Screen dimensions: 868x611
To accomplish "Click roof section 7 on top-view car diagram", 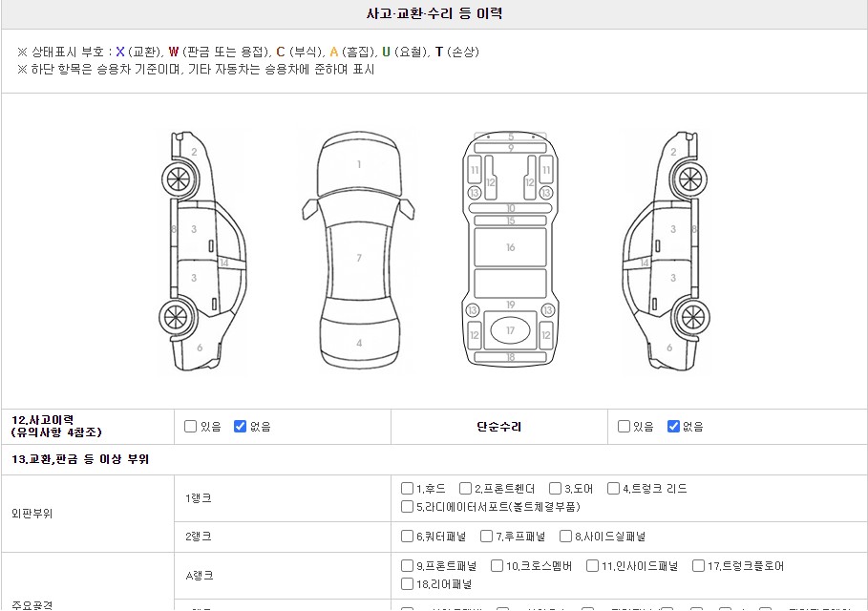I will [359, 258].
